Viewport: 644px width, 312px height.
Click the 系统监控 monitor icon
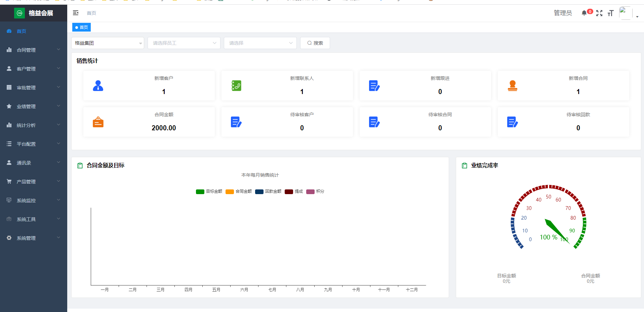click(x=9, y=200)
